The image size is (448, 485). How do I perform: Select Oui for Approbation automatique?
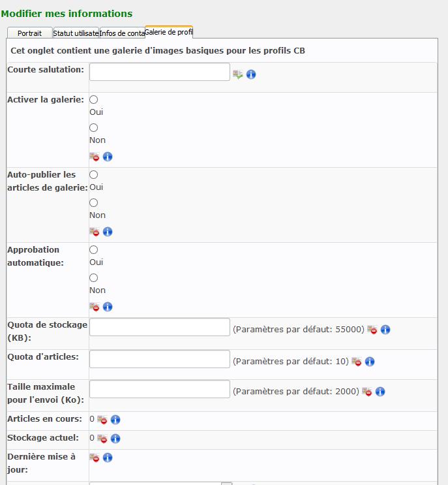[94, 249]
